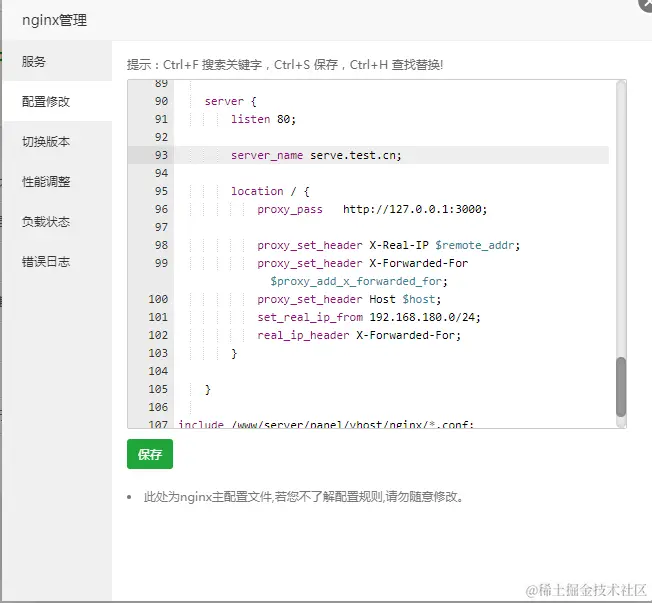Viewport: 652px width, 603px height.
Task: Select the 配置修改 sidebar tab
Action: tap(57, 101)
